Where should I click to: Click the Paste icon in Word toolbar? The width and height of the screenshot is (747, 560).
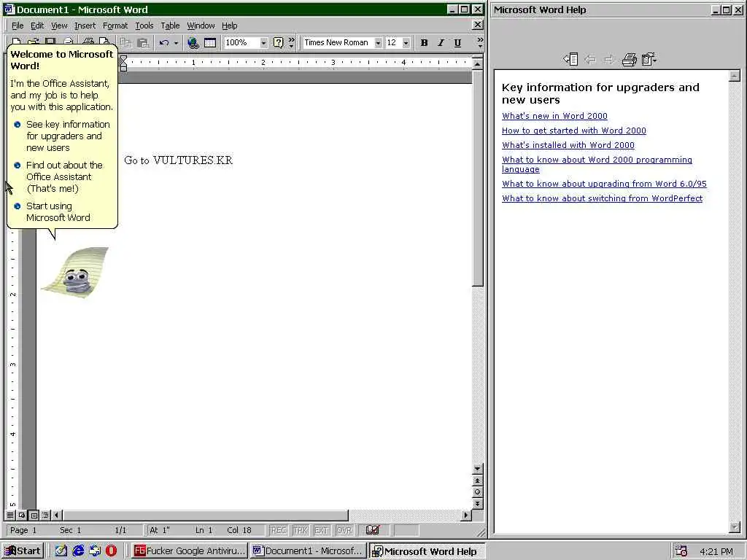[142, 43]
